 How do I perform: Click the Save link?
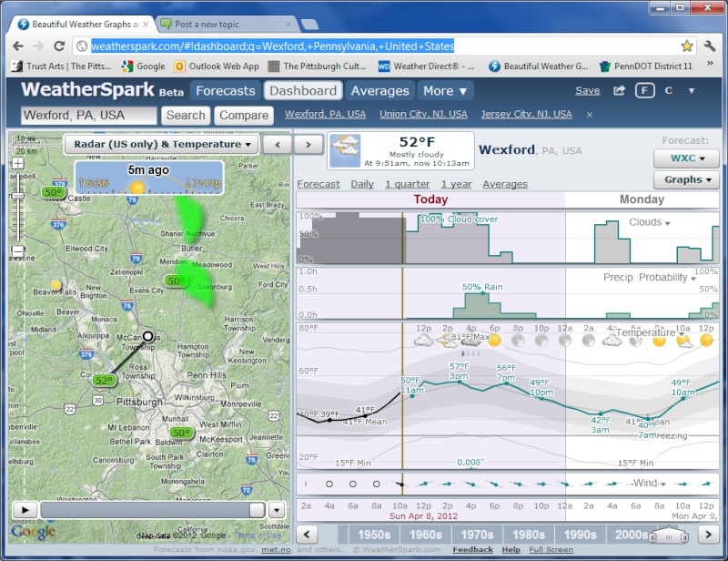click(587, 91)
